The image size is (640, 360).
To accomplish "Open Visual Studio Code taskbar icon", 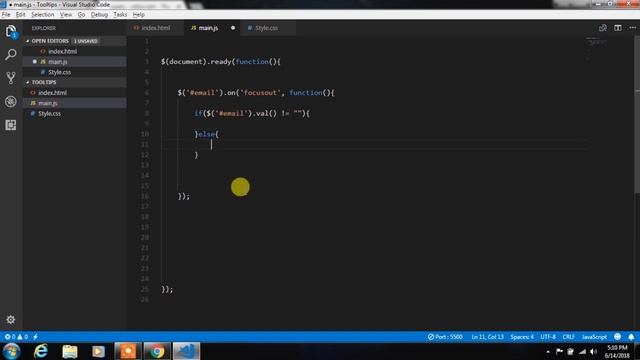I will (186, 351).
